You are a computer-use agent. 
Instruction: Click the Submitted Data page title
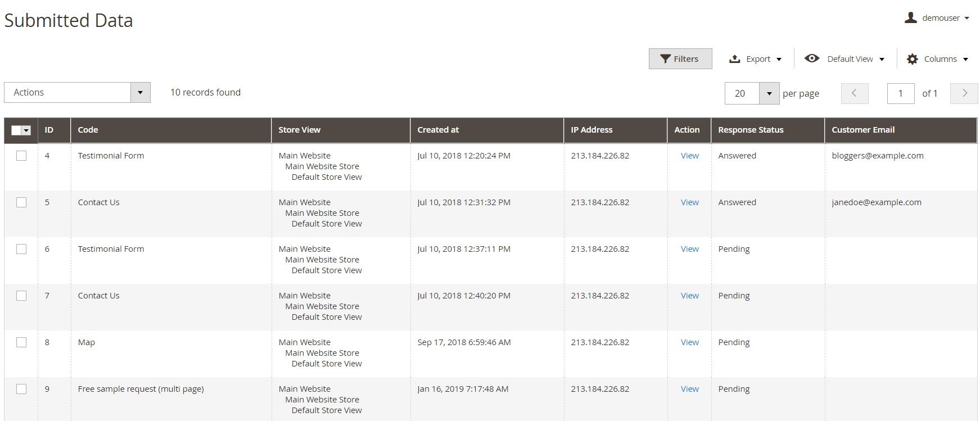tap(69, 21)
